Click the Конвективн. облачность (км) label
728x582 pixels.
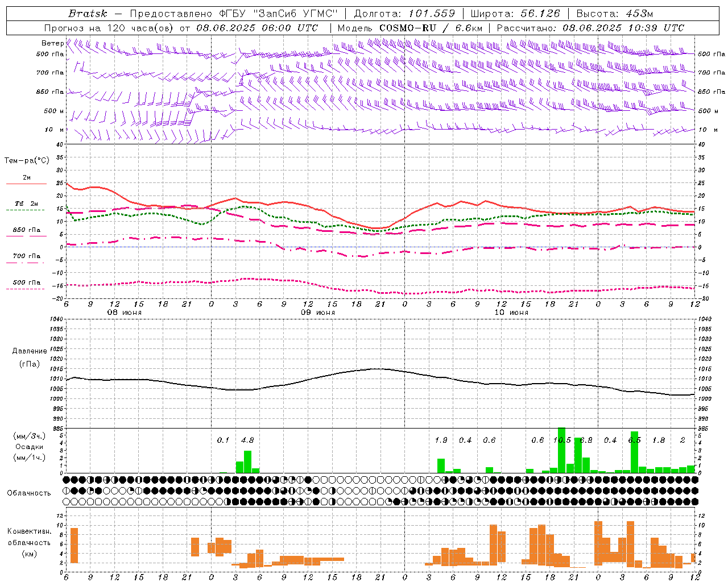pyautogui.click(x=29, y=542)
